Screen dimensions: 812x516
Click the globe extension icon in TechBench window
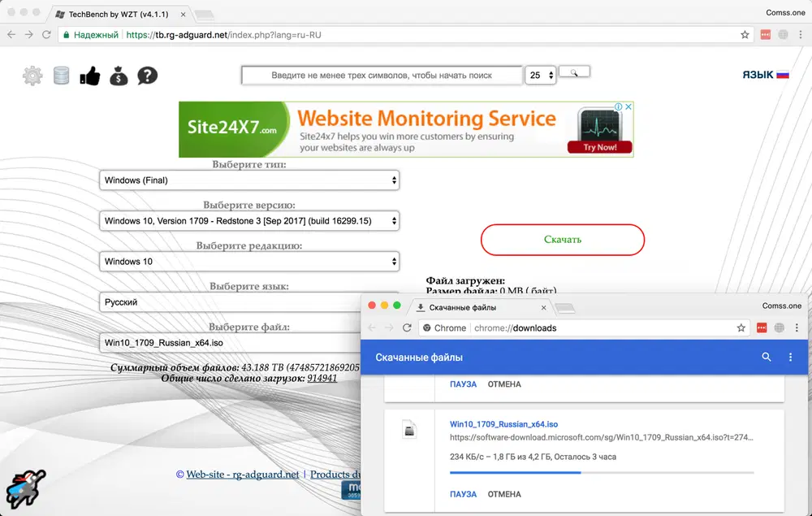coord(783,35)
